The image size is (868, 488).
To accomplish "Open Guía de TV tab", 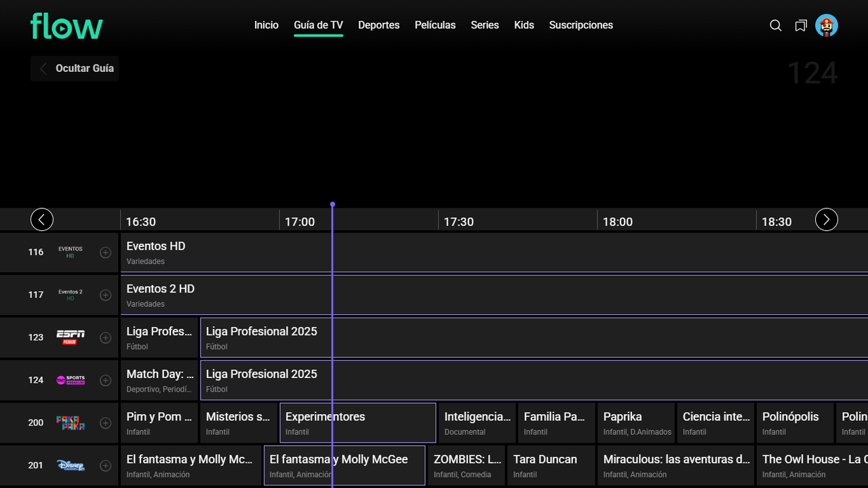I will coord(319,25).
